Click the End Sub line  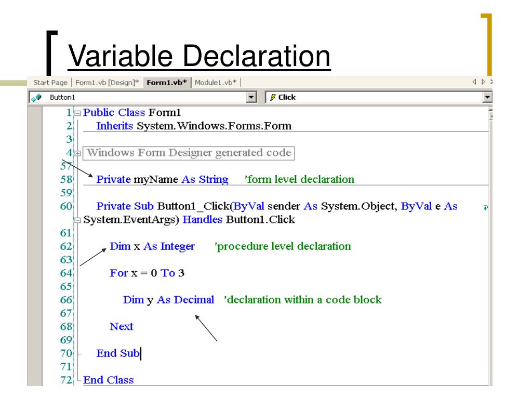point(118,353)
